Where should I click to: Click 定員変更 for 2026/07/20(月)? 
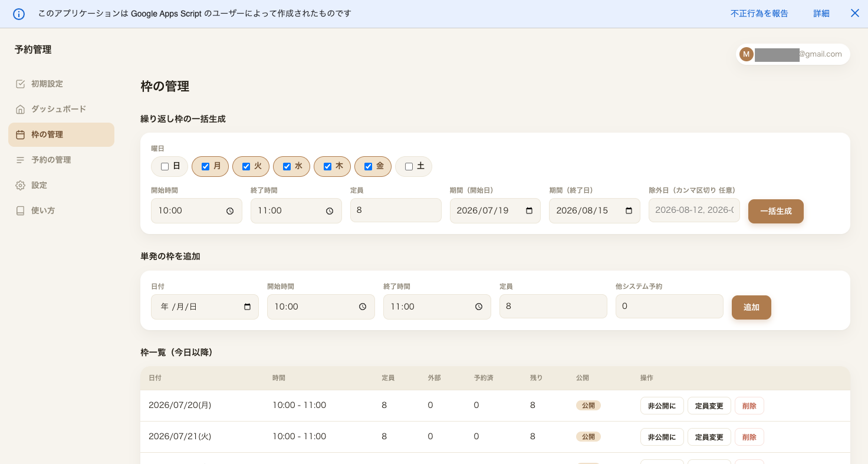[x=709, y=406]
